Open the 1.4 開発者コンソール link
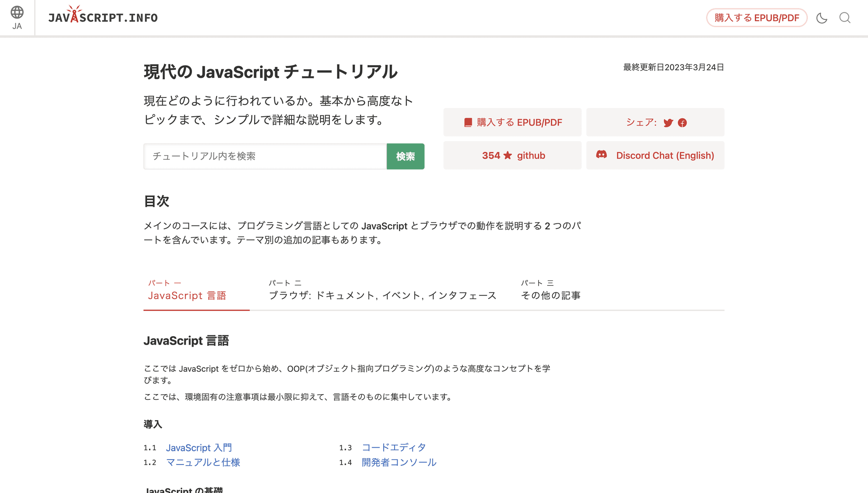This screenshot has height=493, width=868. [x=399, y=462]
